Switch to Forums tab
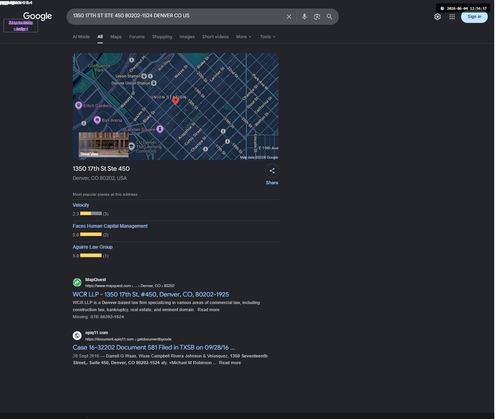 [137, 37]
